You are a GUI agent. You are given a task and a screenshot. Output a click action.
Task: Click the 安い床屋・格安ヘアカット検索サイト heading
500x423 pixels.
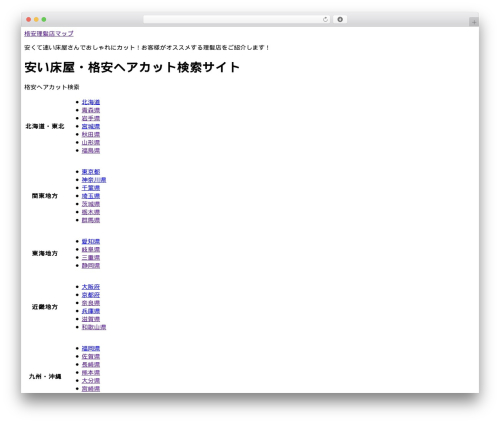[x=132, y=67]
